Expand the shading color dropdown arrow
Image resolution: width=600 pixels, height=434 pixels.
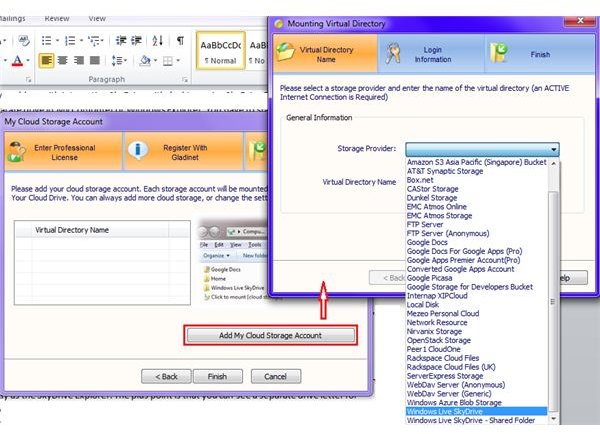pos(155,60)
